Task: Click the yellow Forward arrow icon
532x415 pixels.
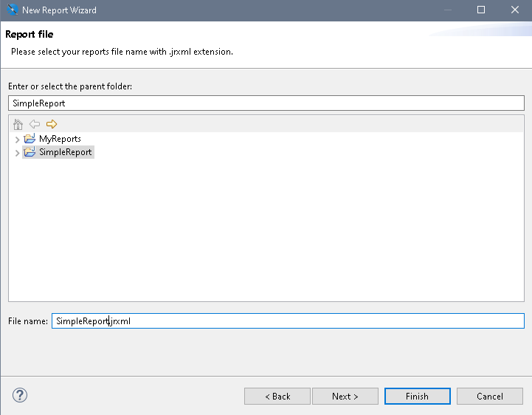Action: 51,124
